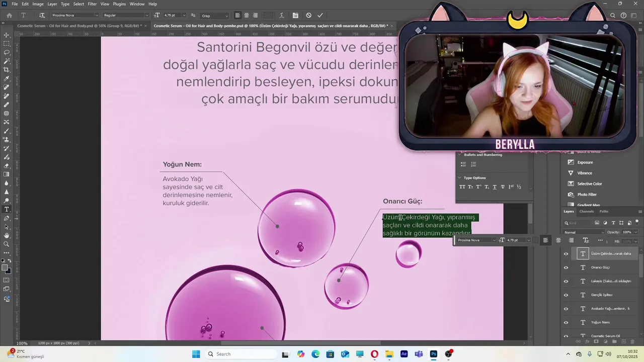The image size is (644, 362).
Task: Toggle the Character and Paragraph panels
Action: coord(295,15)
